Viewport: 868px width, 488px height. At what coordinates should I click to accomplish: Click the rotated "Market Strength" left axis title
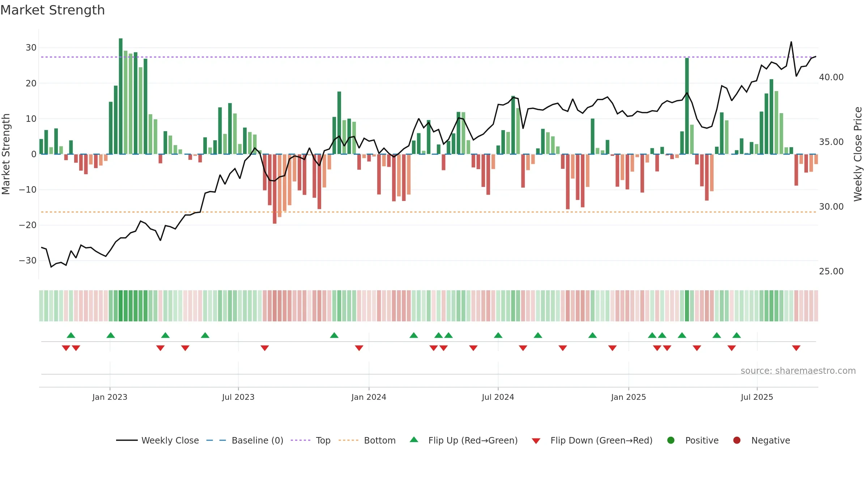[6, 154]
